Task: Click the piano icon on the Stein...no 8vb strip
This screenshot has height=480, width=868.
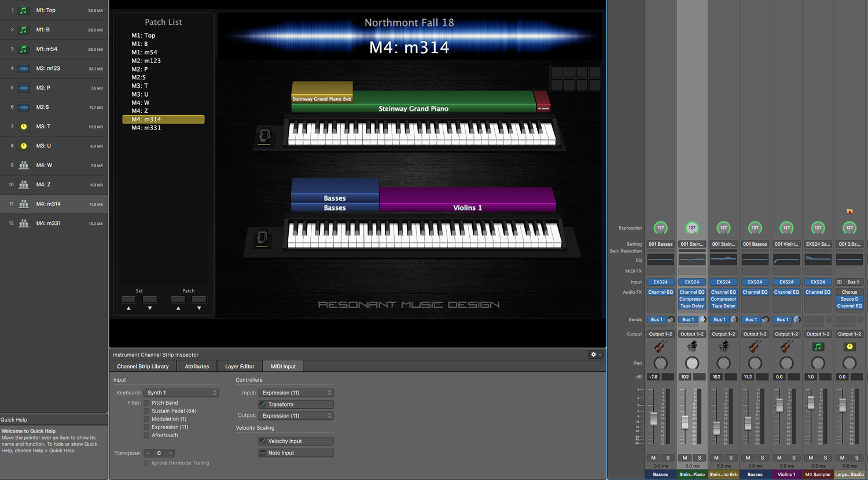Action: (723, 346)
